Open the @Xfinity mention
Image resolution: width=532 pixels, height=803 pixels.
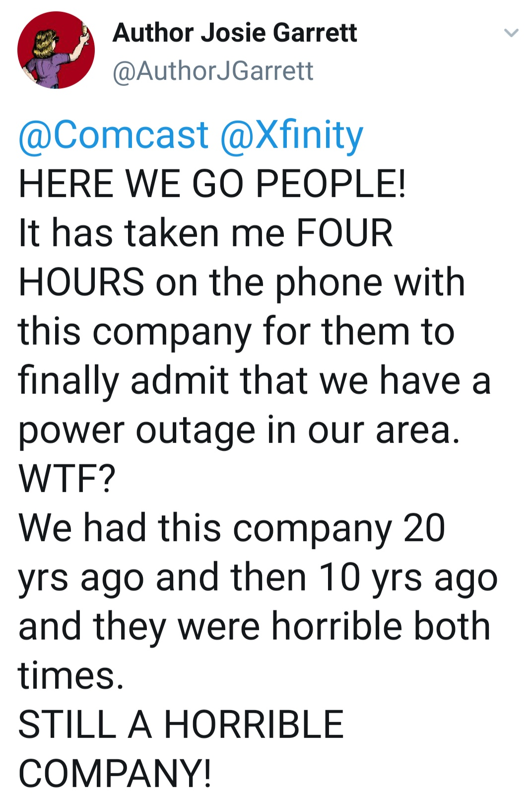[291, 135]
